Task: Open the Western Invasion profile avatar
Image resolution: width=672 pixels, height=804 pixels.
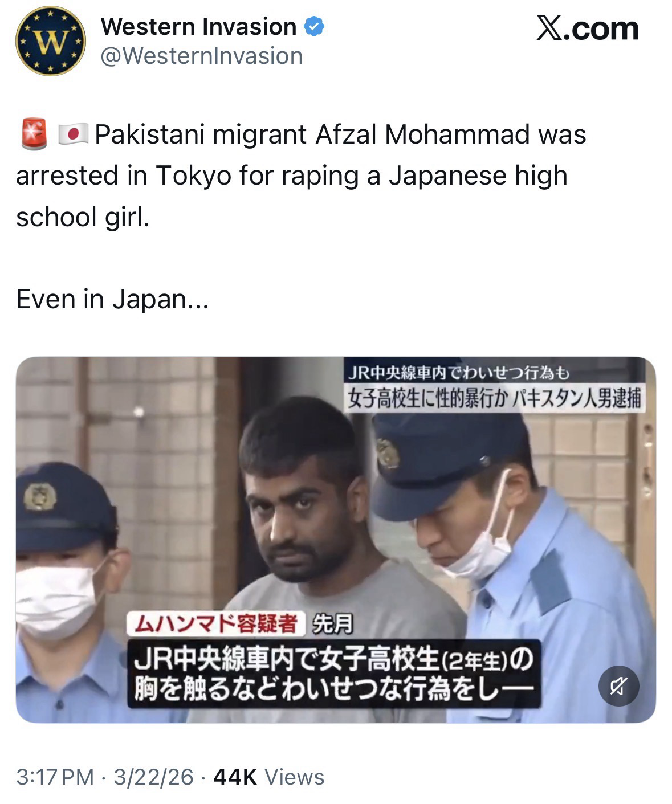Action: pyautogui.click(x=50, y=42)
